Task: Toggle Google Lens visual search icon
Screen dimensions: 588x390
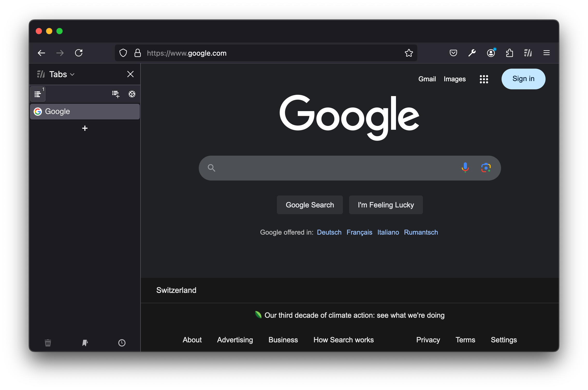Action: (486, 168)
